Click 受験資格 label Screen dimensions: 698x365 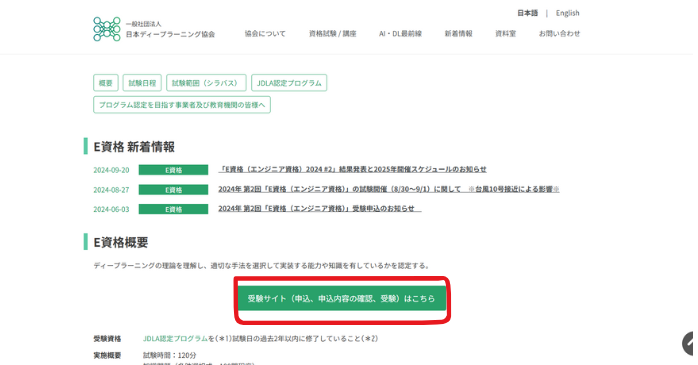click(x=107, y=339)
